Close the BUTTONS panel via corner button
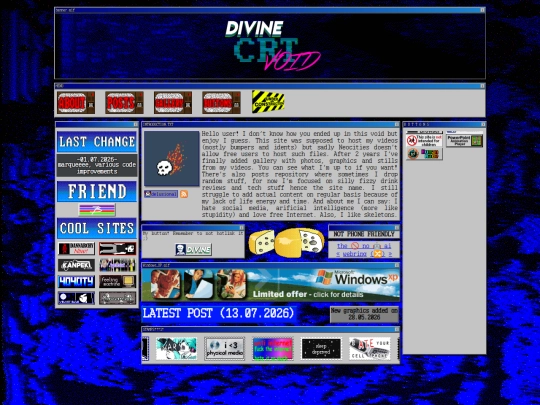The width and height of the screenshot is (540, 405). tap(483, 124)
